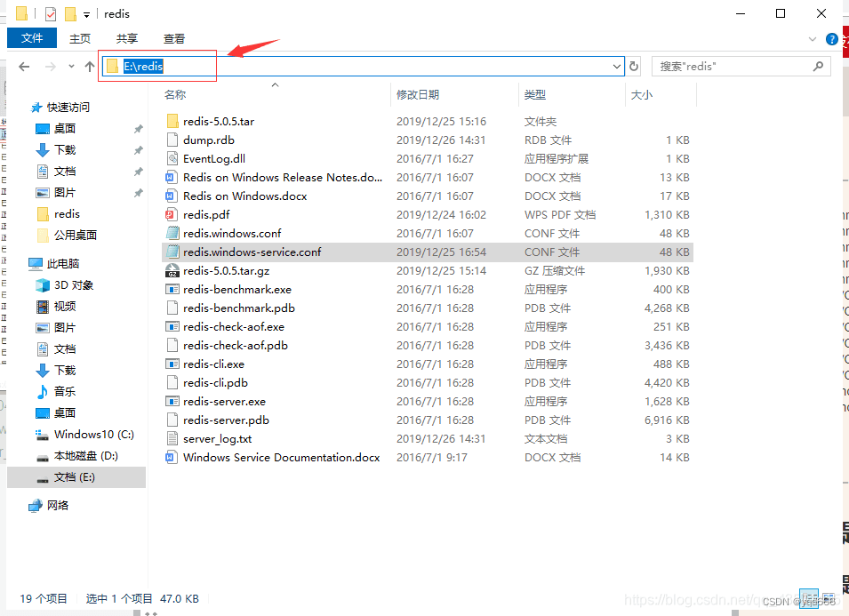849x616 pixels.
Task: Sort by the 名称 column header
Action: coord(175,95)
